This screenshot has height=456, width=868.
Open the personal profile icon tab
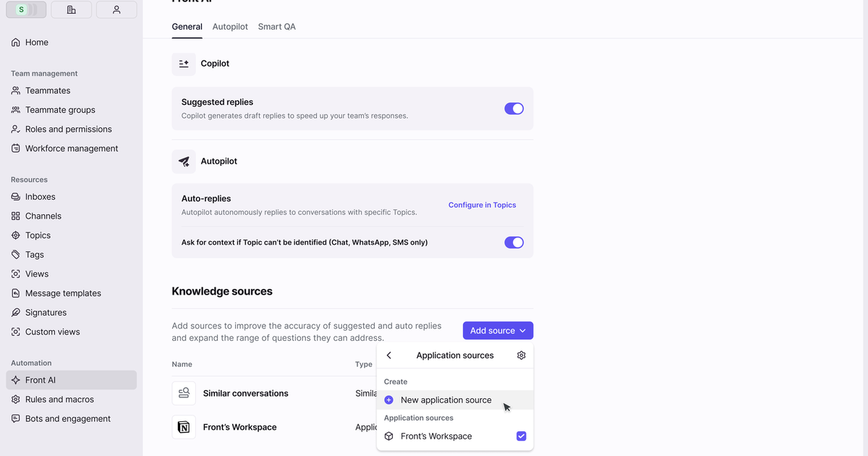click(x=116, y=9)
